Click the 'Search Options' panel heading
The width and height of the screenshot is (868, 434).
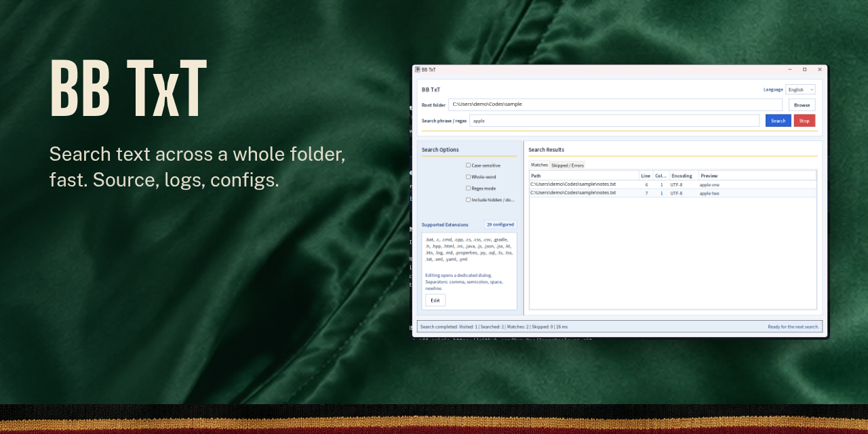[440, 150]
